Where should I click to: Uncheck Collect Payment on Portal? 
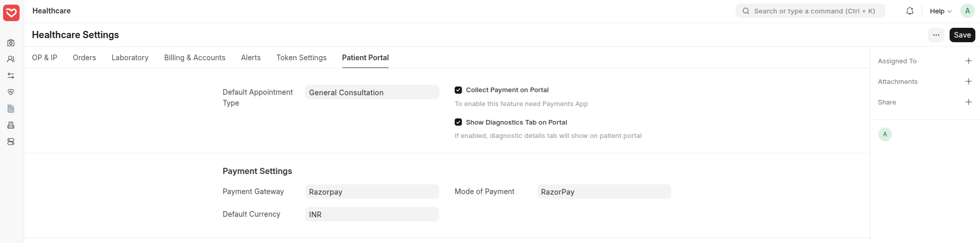(458, 90)
